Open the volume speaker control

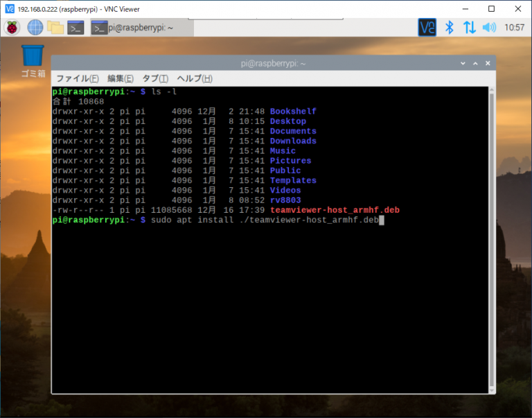click(x=489, y=27)
